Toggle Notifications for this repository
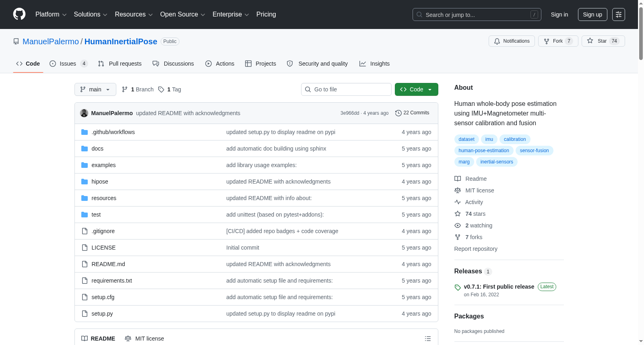 [512, 41]
